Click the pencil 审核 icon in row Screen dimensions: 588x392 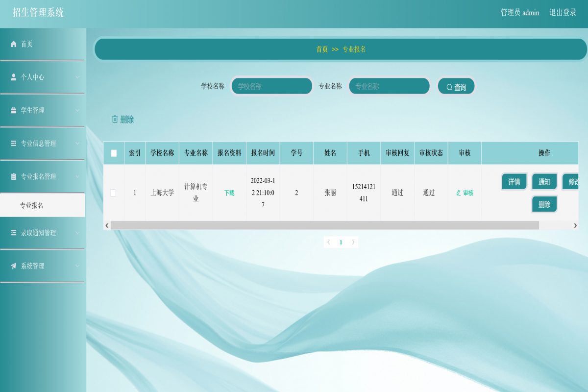click(x=459, y=193)
